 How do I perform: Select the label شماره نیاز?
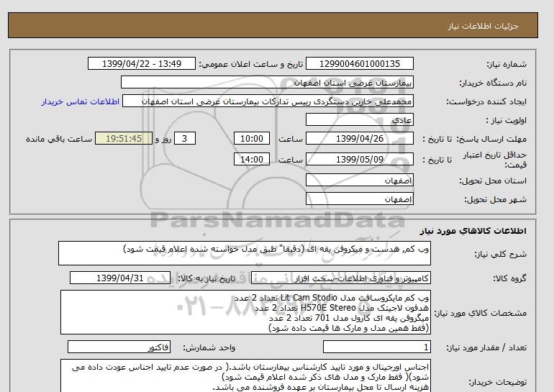pos(507,64)
